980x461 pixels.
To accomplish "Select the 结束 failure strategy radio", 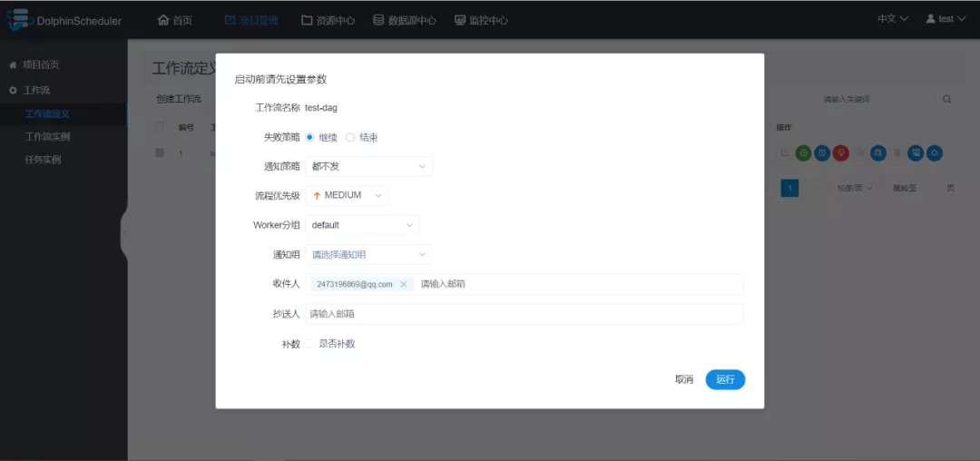I will point(350,137).
